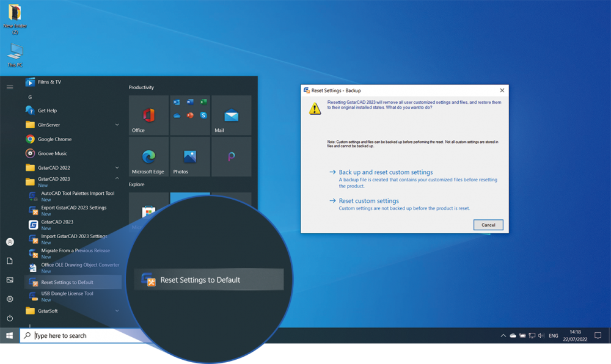This screenshot has height=364, width=611.
Task: Close the Reset Settings - Backup dialog
Action: coord(502,90)
